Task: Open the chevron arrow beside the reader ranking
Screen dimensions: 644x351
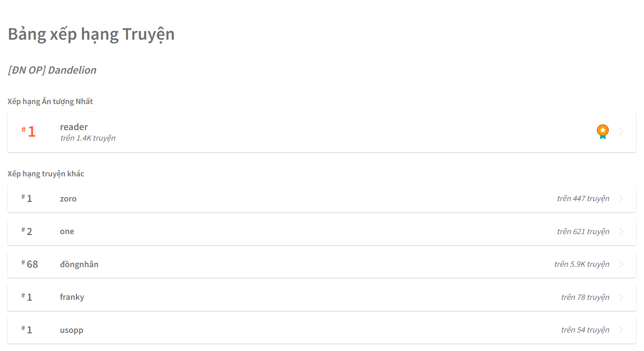Action: point(621,131)
